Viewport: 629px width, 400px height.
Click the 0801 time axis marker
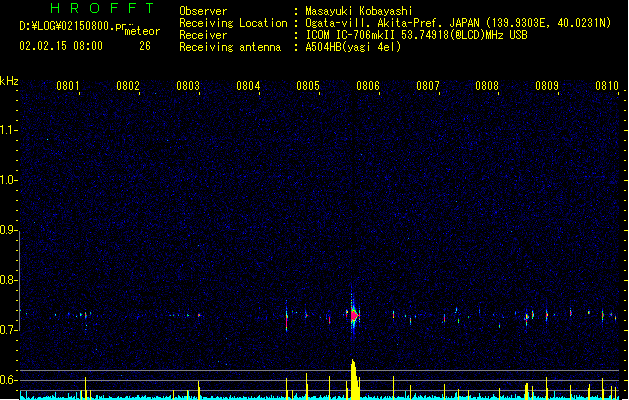pos(68,86)
